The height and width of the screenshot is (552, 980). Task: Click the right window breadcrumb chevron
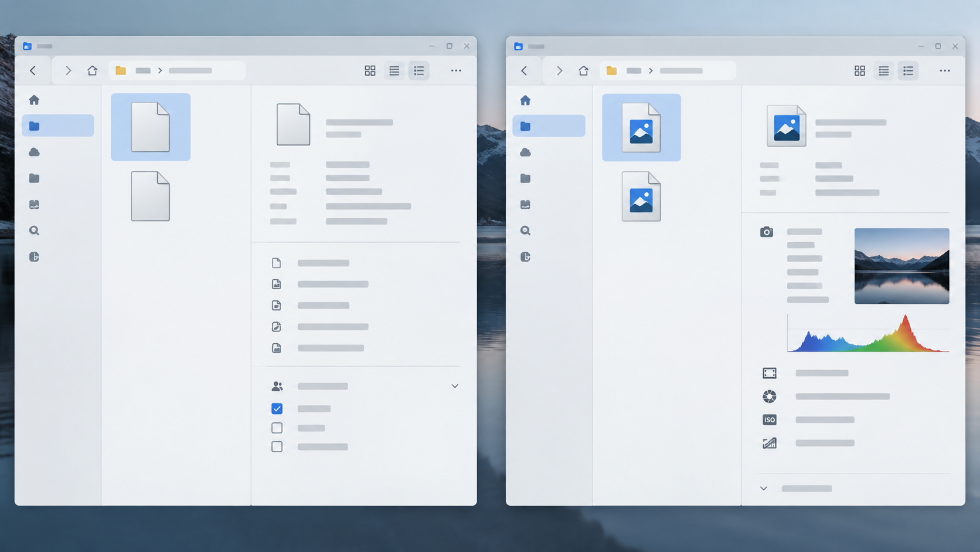click(x=651, y=70)
